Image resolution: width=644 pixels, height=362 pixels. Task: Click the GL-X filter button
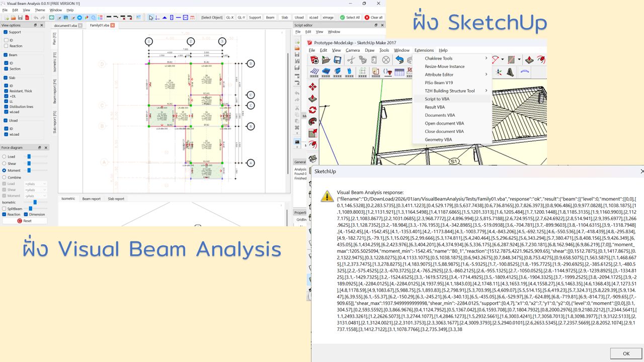[x=229, y=18]
